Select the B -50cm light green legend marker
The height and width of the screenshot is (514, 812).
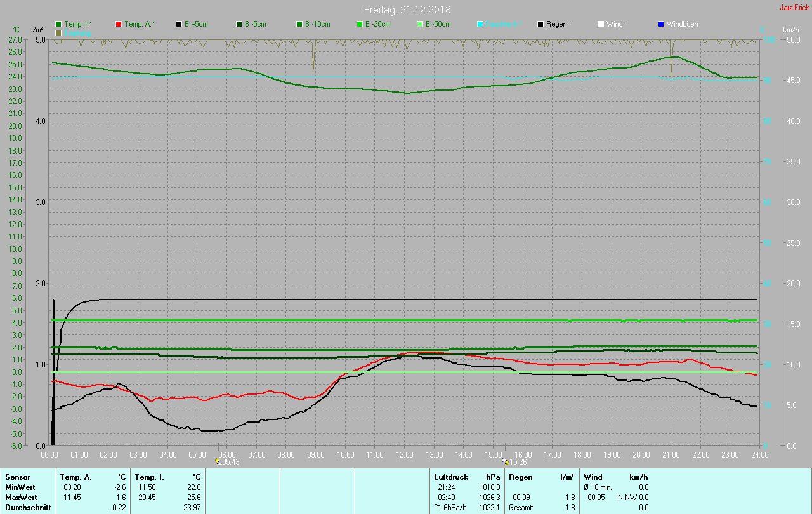(x=420, y=24)
